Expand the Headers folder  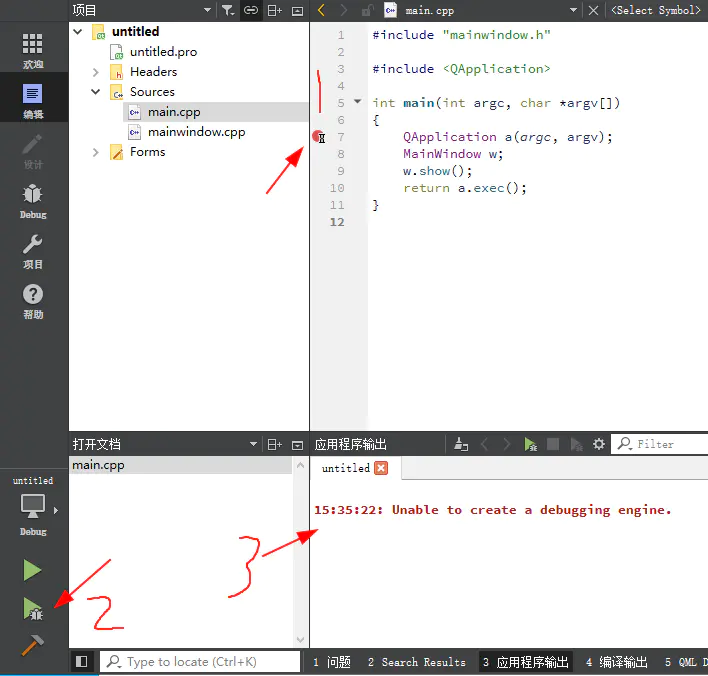97,72
